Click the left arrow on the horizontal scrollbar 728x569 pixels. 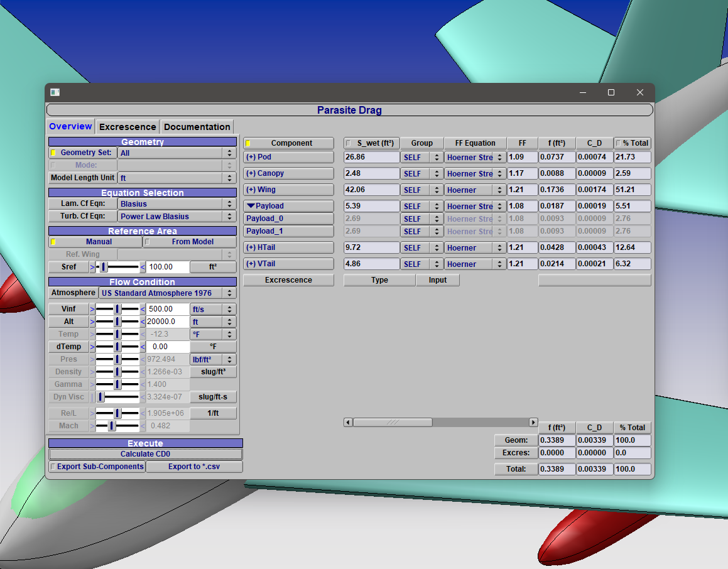point(348,423)
